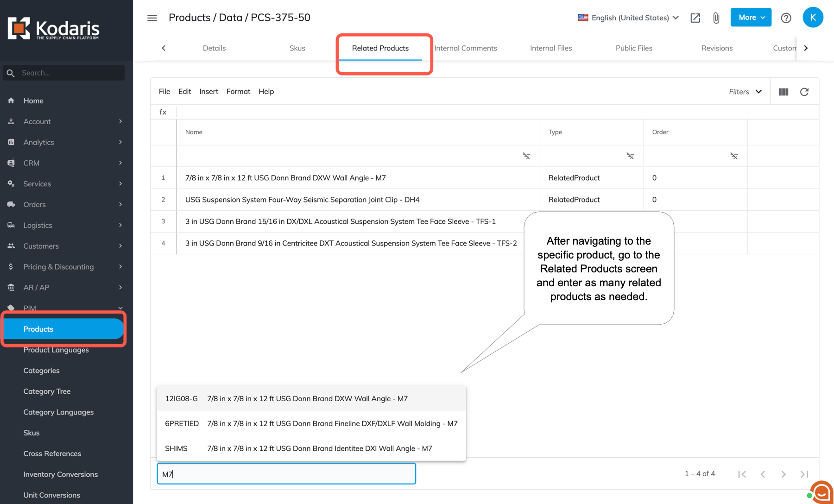Click the CRM contact icon
The image size is (834, 504).
11,163
